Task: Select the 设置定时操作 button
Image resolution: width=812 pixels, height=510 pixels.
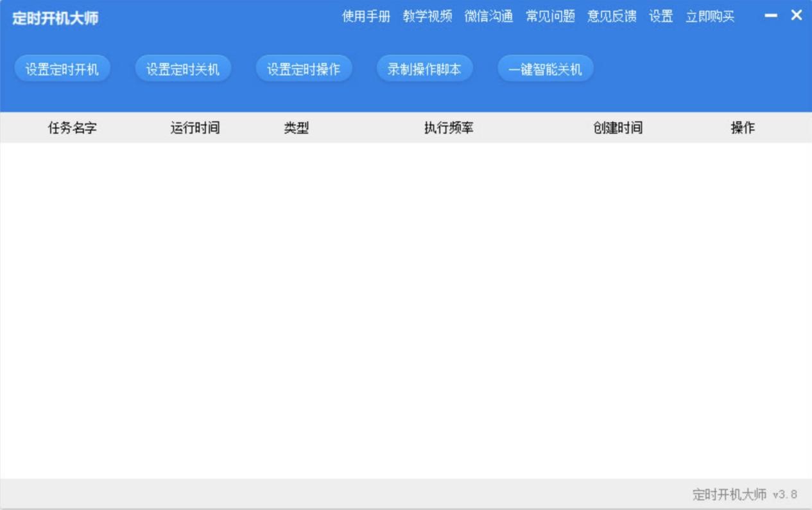Action: (304, 69)
